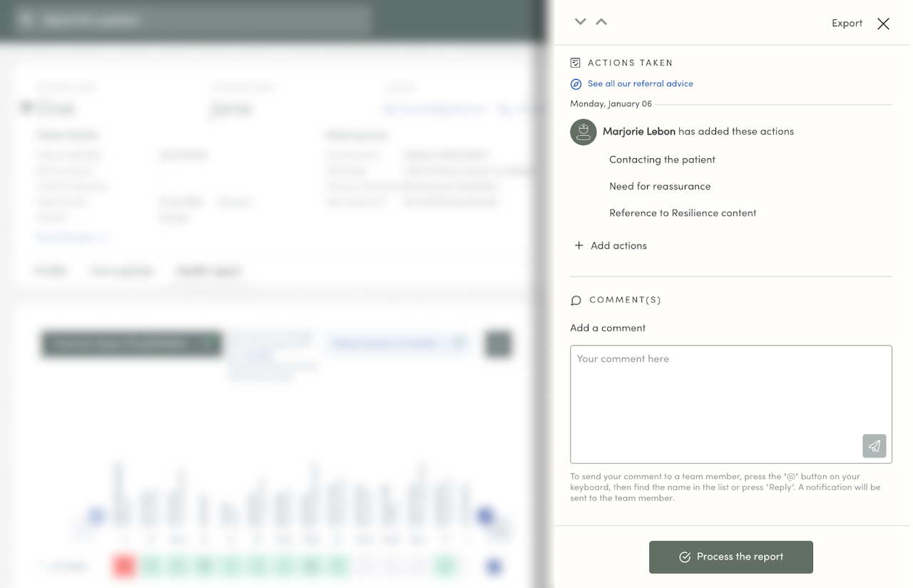Viewport: 913px width, 588px height.
Task: Select Reference to Resilience content action
Action: point(683,213)
